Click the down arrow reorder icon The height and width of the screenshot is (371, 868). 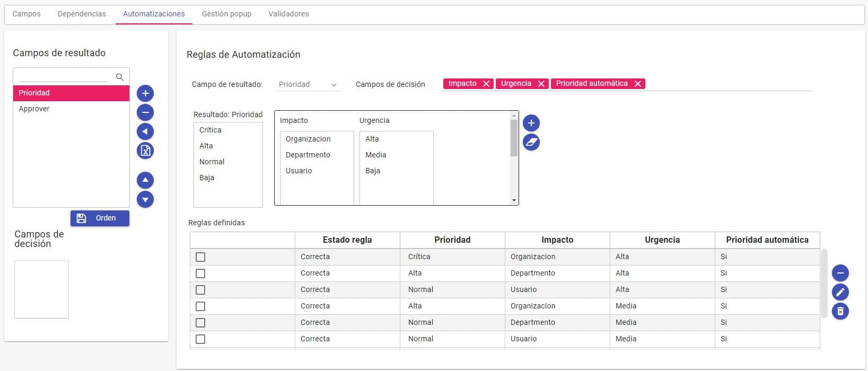coord(145,199)
